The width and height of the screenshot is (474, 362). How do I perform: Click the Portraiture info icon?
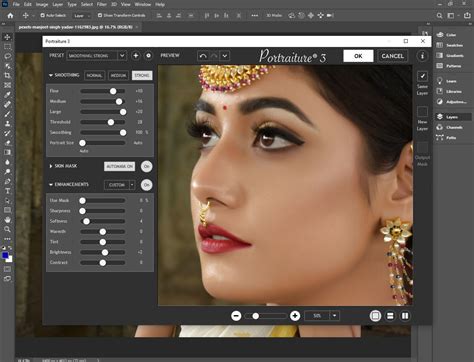[x=422, y=56]
